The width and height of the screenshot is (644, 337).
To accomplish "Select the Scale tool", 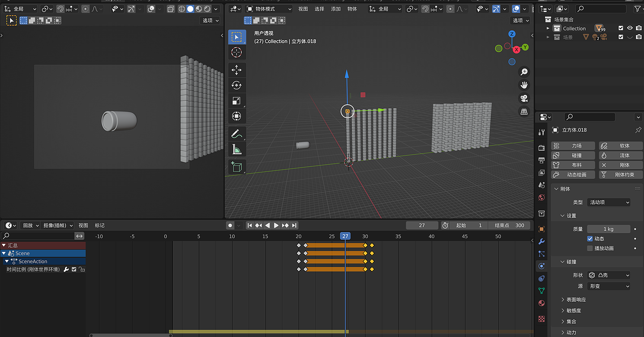I will pos(237,101).
